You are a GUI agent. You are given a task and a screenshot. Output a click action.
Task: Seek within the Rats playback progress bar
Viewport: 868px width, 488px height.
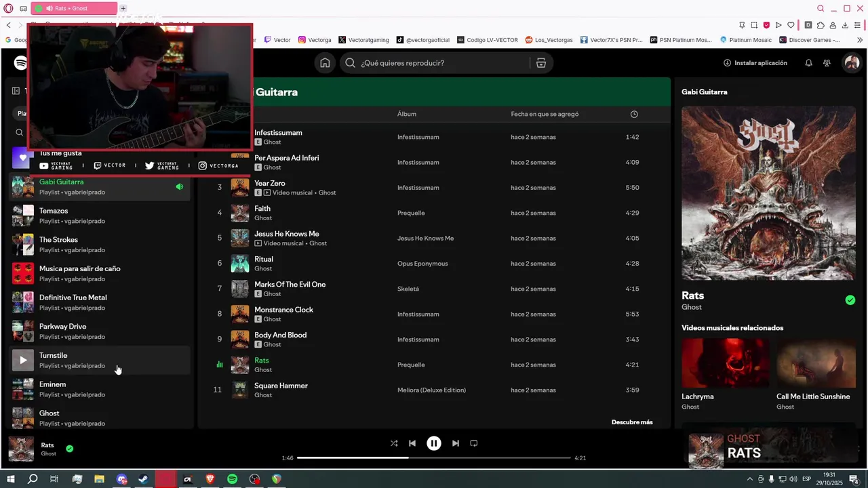click(434, 458)
